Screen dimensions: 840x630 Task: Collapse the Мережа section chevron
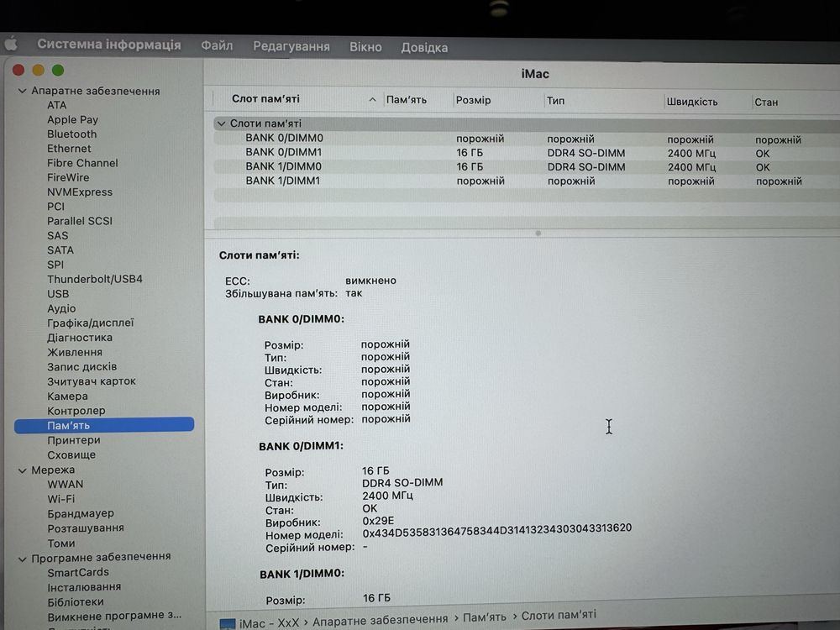[23, 470]
